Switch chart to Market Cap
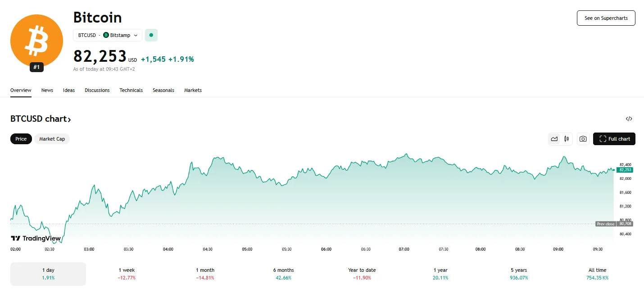 coord(52,139)
